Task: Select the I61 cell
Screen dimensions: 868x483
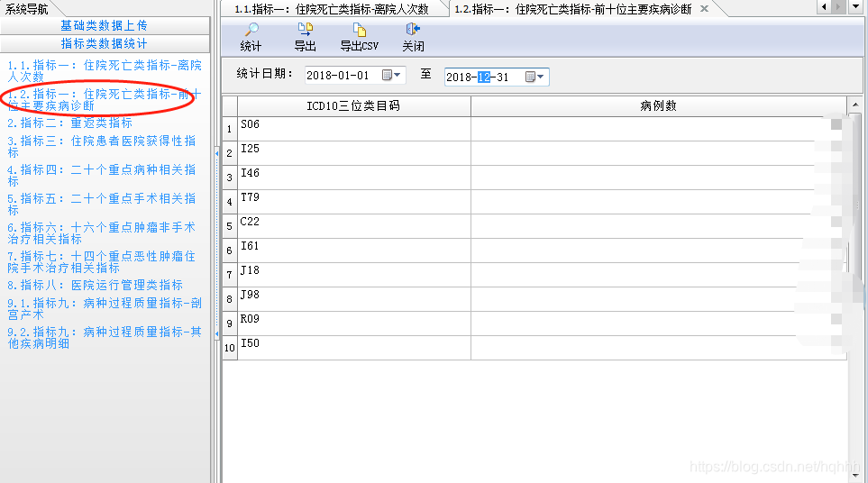Action: click(x=354, y=251)
